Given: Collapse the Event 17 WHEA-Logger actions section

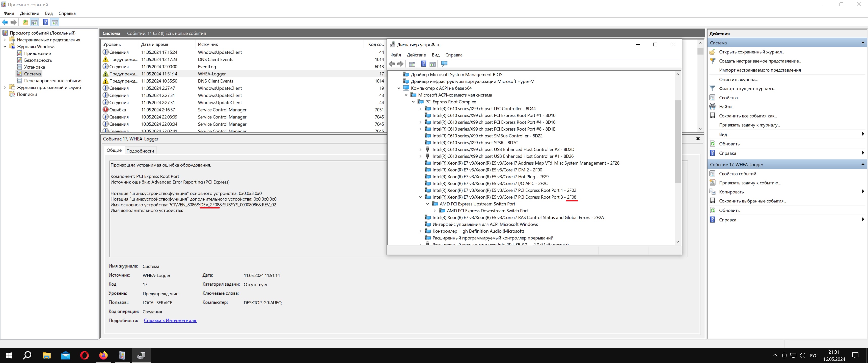Looking at the screenshot, I should (x=863, y=164).
